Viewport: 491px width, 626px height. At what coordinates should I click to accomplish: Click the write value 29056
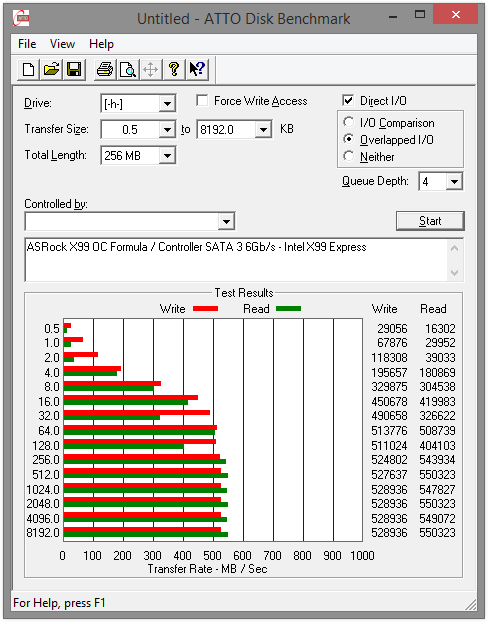pyautogui.click(x=392, y=329)
